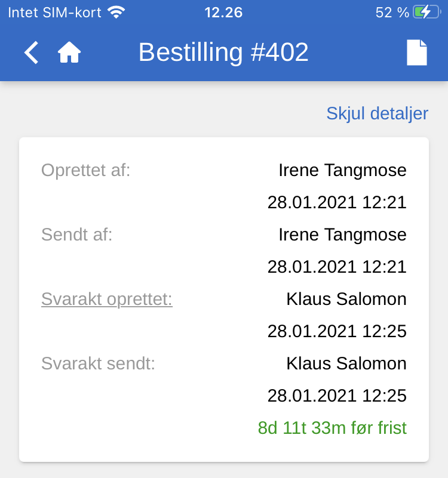Viewport: 448px width, 478px height.
Task: Collapse details via Skjul detaljer
Action: coord(377,113)
